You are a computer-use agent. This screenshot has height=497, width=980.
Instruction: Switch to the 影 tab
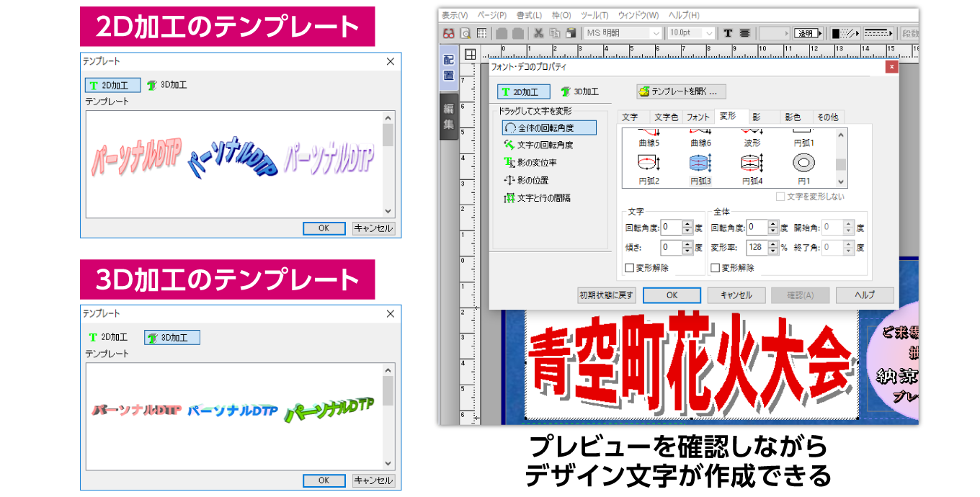tap(757, 117)
